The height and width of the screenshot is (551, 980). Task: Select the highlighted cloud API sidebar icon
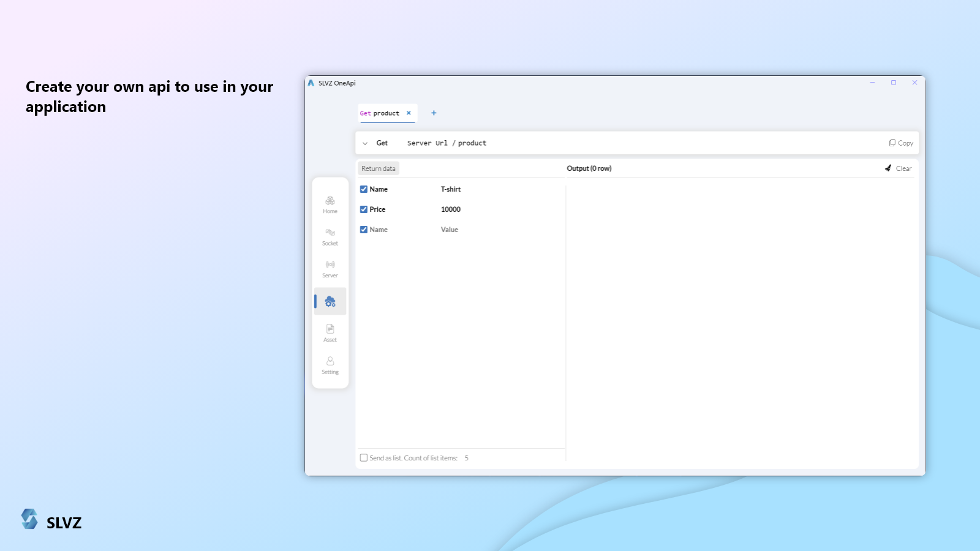click(x=330, y=301)
